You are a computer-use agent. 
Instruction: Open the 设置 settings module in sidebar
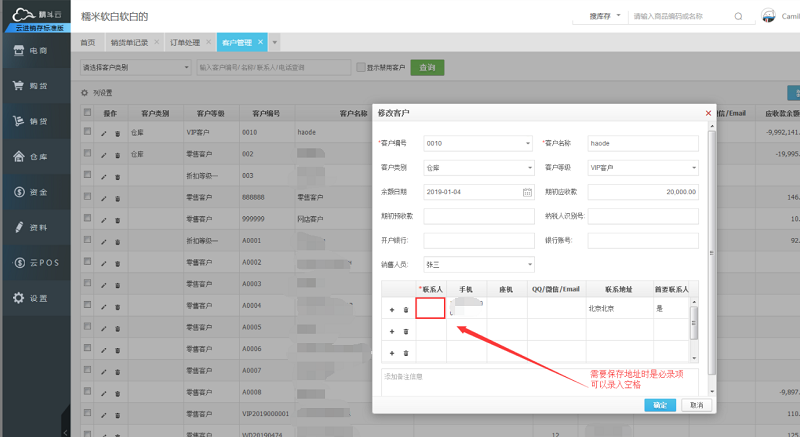pos(30,298)
